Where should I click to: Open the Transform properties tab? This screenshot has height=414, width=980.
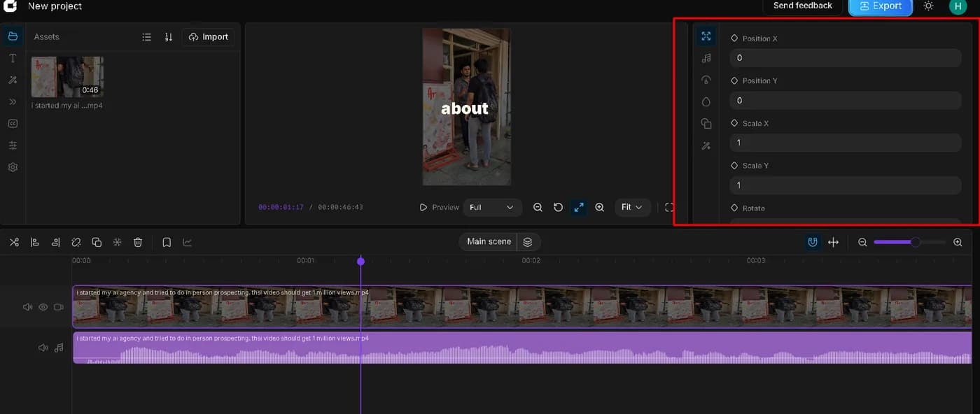[706, 36]
